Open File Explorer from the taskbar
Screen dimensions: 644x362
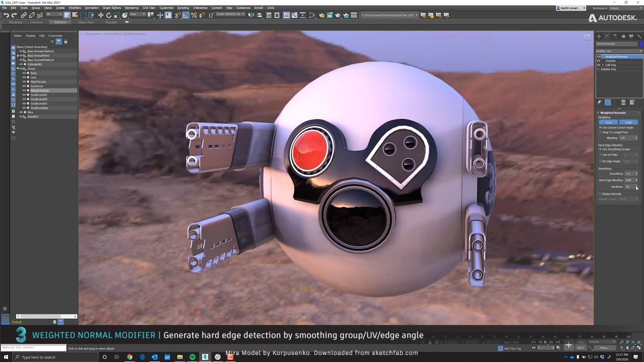pos(180,357)
